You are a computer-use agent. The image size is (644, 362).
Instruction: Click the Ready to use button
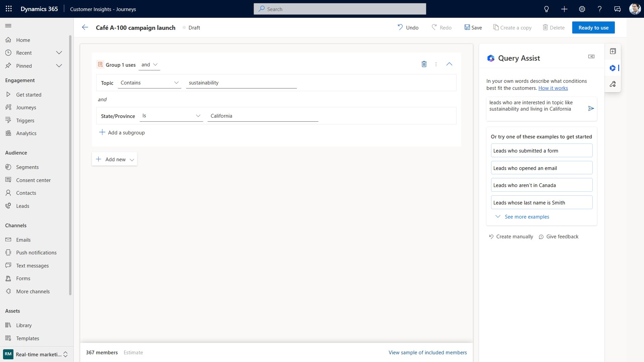pos(593,27)
